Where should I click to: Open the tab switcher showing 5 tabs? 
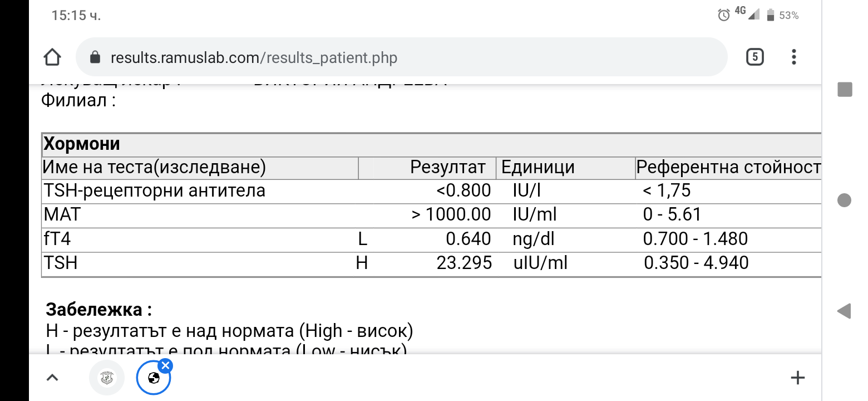754,57
